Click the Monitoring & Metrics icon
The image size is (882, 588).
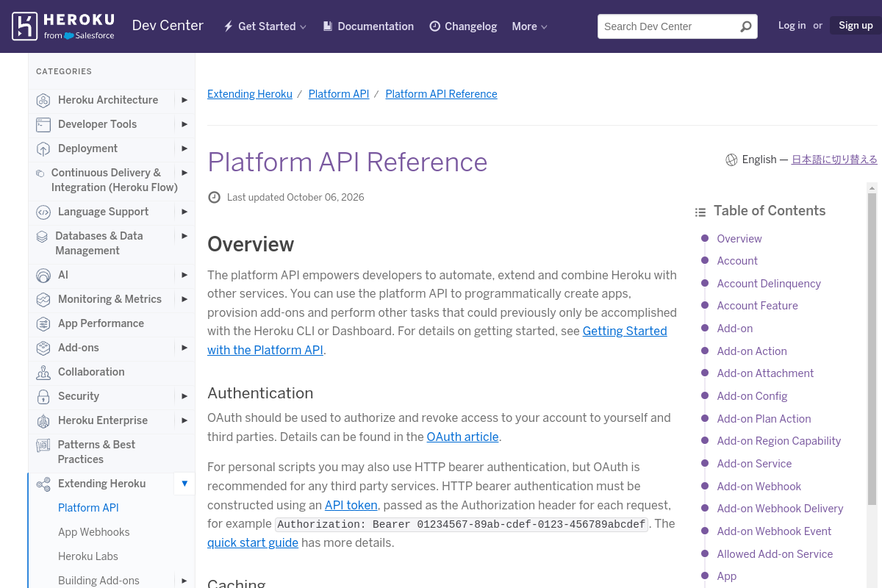pyautogui.click(x=43, y=300)
